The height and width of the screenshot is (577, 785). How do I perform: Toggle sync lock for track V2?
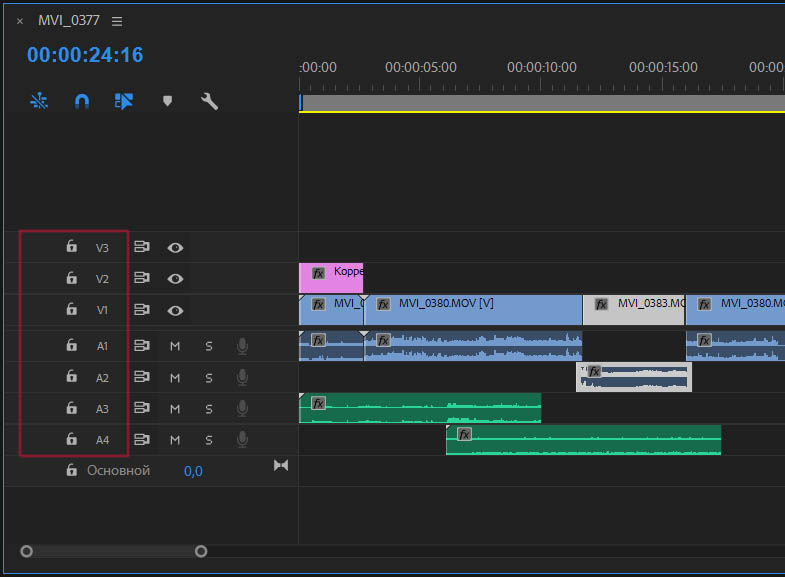142,278
